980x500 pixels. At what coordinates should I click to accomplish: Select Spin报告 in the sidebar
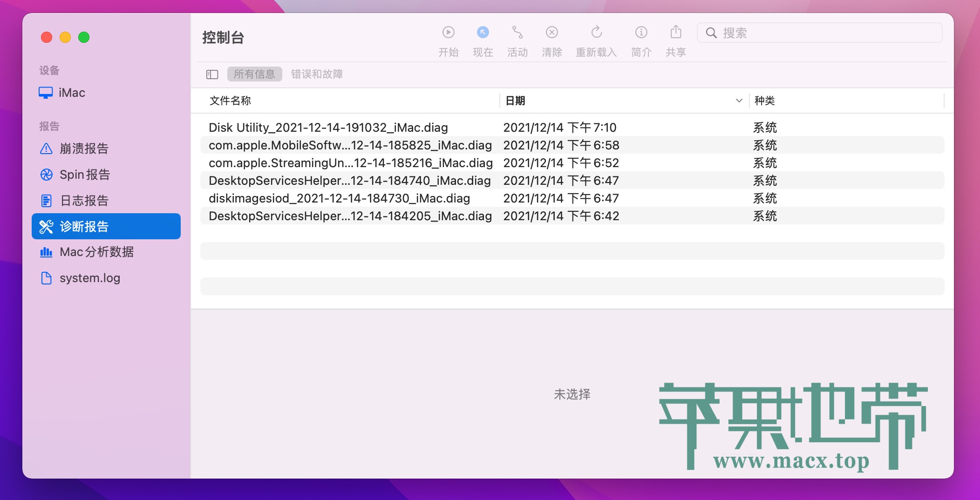coord(85,175)
